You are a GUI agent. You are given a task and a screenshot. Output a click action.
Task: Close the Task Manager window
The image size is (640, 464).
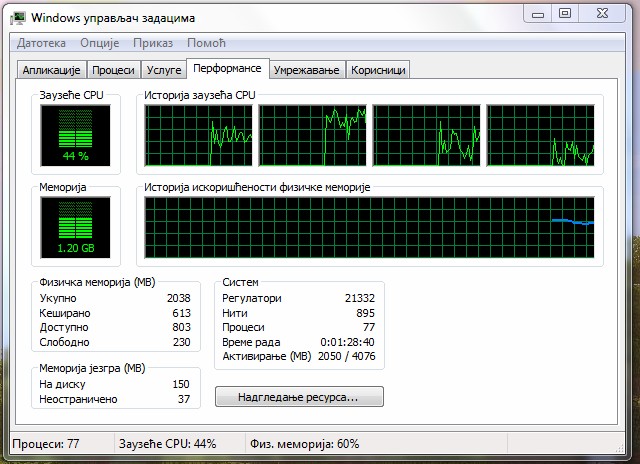pyautogui.click(x=602, y=14)
